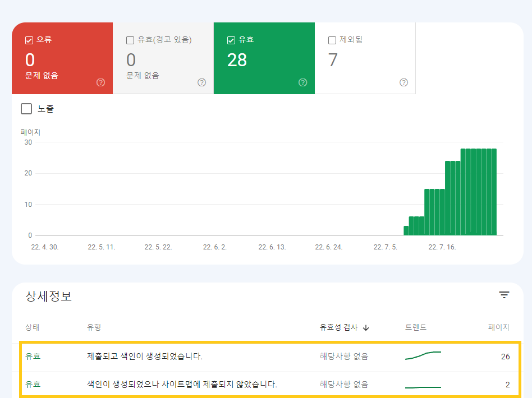Click the 유효성 검사 column header

pos(338,327)
